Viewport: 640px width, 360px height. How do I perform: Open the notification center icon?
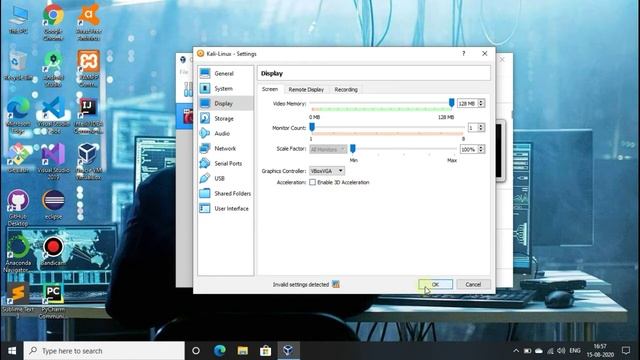626,351
